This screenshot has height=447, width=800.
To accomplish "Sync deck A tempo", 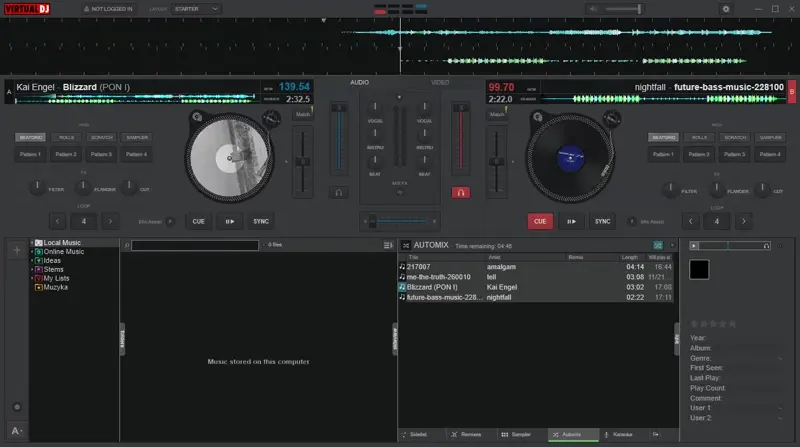I will (x=261, y=221).
